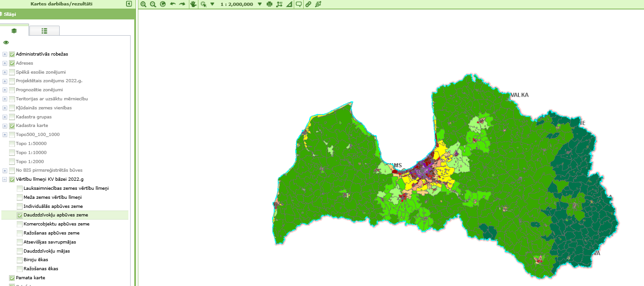Select the pan hand tool

pos(193,4)
